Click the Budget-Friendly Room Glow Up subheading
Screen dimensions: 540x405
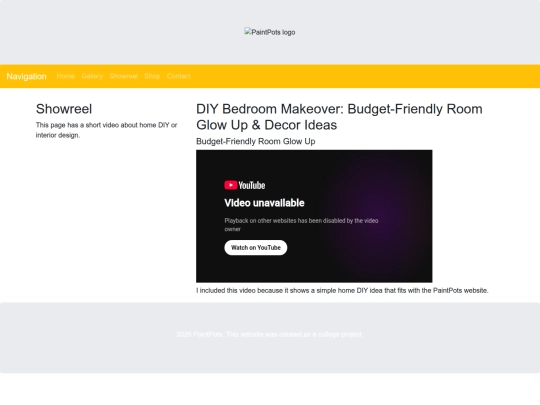(x=256, y=141)
